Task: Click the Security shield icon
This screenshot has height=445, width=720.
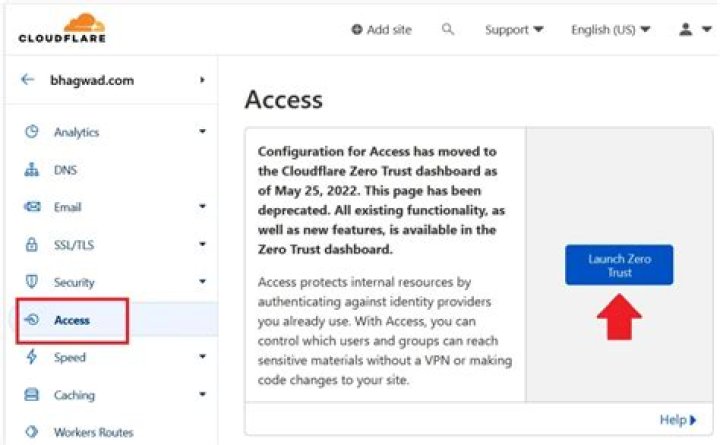Action: click(31, 282)
